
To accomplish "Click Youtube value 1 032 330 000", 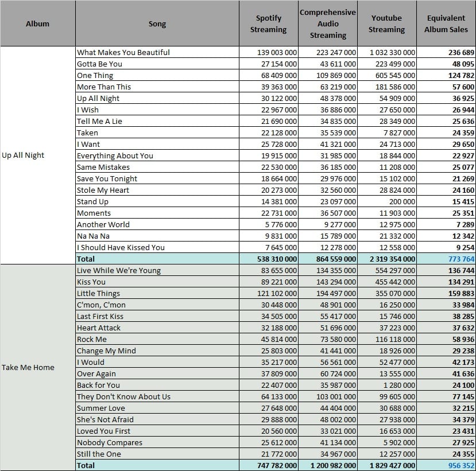I will (x=387, y=52).
